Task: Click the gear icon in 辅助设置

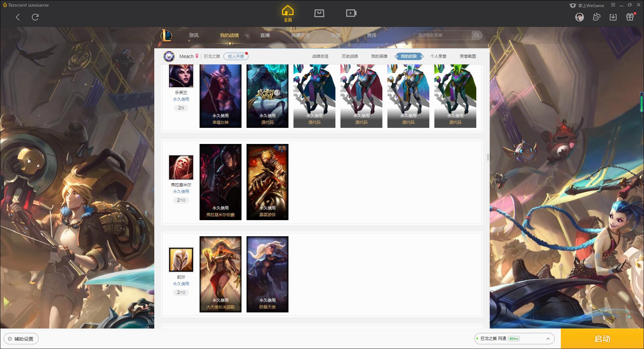Action: click(x=10, y=339)
